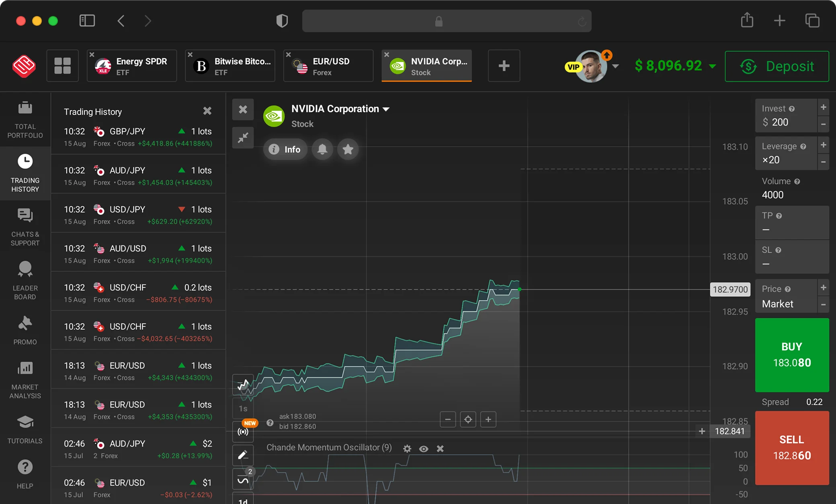Toggle the browser sidebar panel button

87,20
